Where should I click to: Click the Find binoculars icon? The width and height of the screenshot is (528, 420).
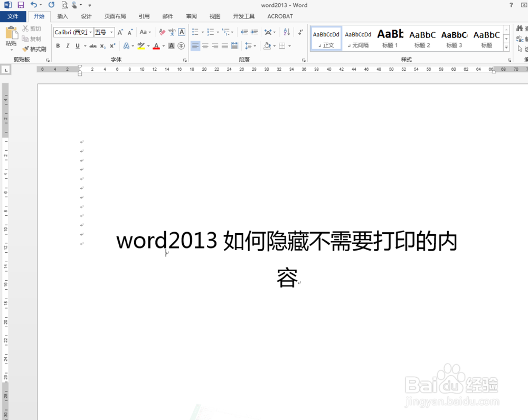click(x=520, y=29)
